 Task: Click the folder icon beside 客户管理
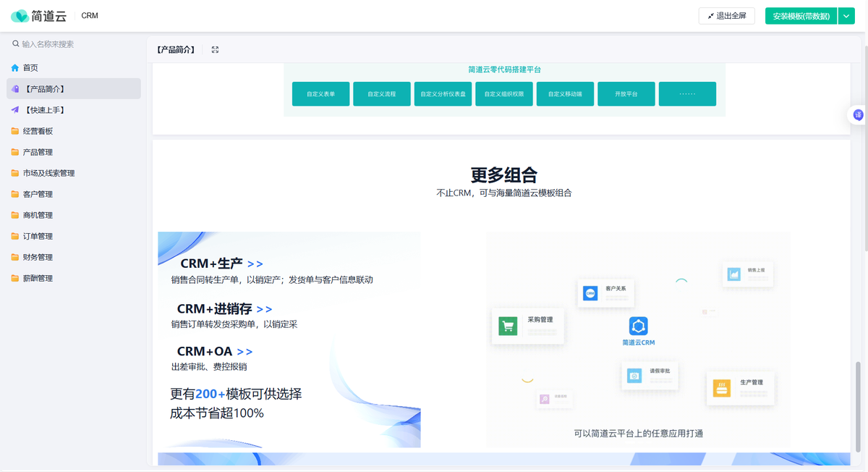point(15,194)
